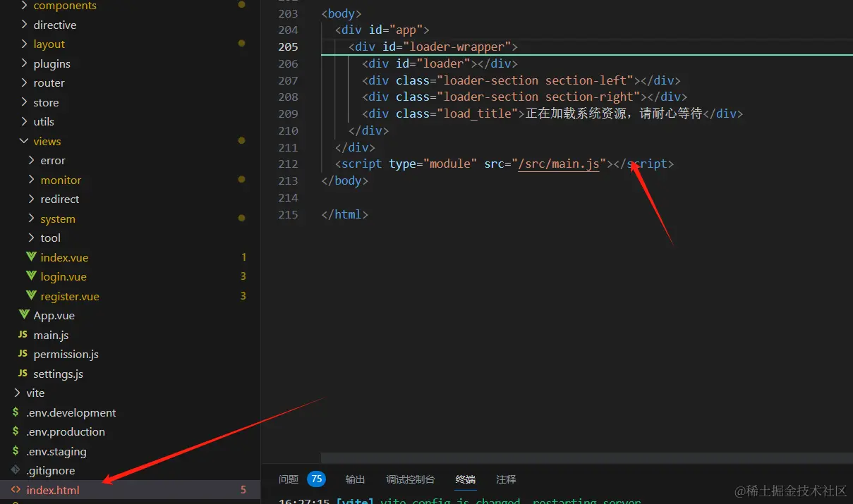
Task: Expand the redirect folder chevron
Action: pyautogui.click(x=31, y=199)
